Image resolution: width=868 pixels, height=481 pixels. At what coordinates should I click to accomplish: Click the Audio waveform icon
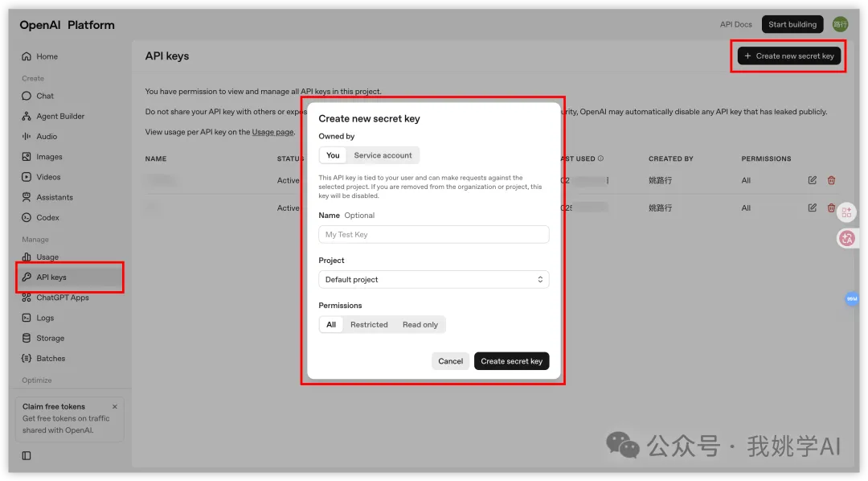tap(26, 136)
